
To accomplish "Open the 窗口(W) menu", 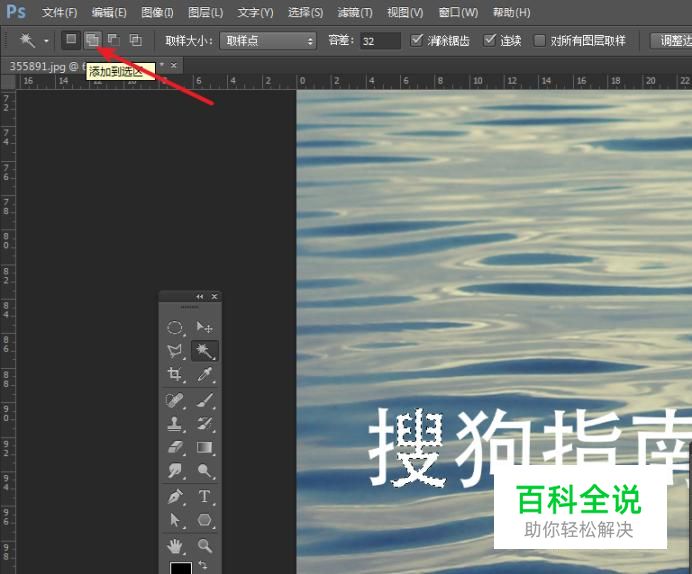I will coord(458,12).
